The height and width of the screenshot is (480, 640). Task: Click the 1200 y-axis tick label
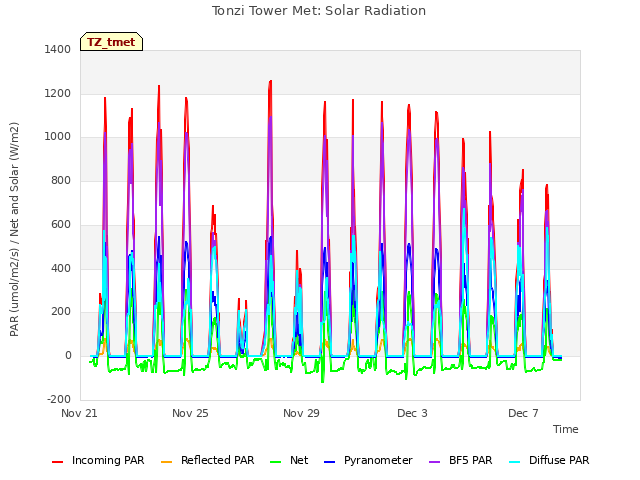pyautogui.click(x=58, y=93)
